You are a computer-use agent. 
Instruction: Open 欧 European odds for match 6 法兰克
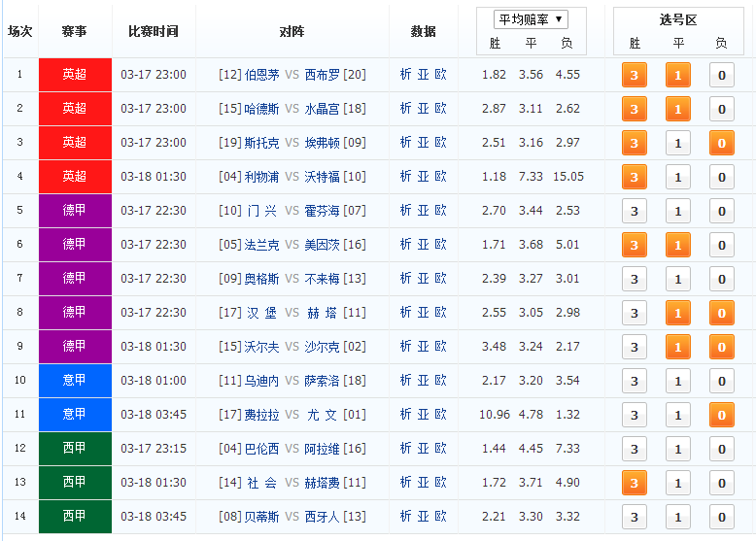pyautogui.click(x=441, y=244)
